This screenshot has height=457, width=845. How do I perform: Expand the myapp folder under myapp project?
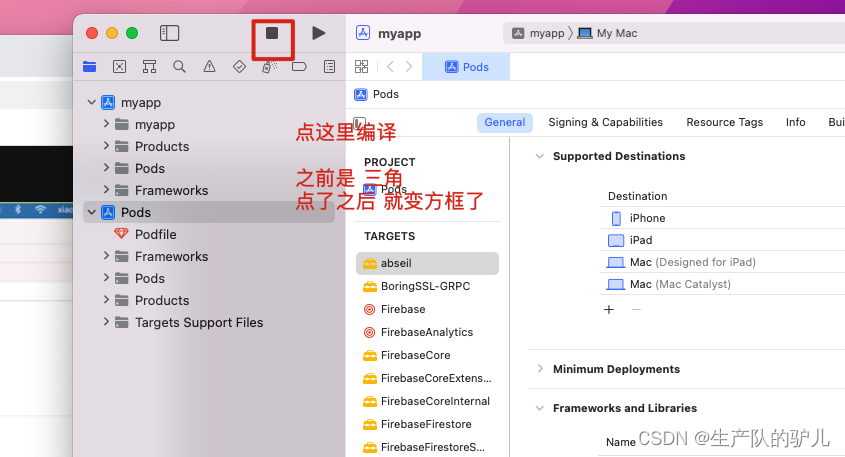coord(106,124)
